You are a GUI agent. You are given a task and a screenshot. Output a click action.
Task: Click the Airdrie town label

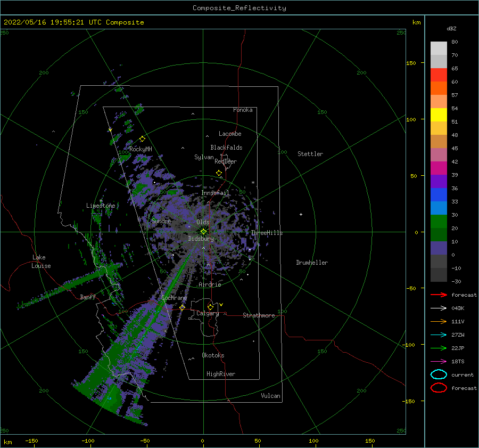(210, 284)
